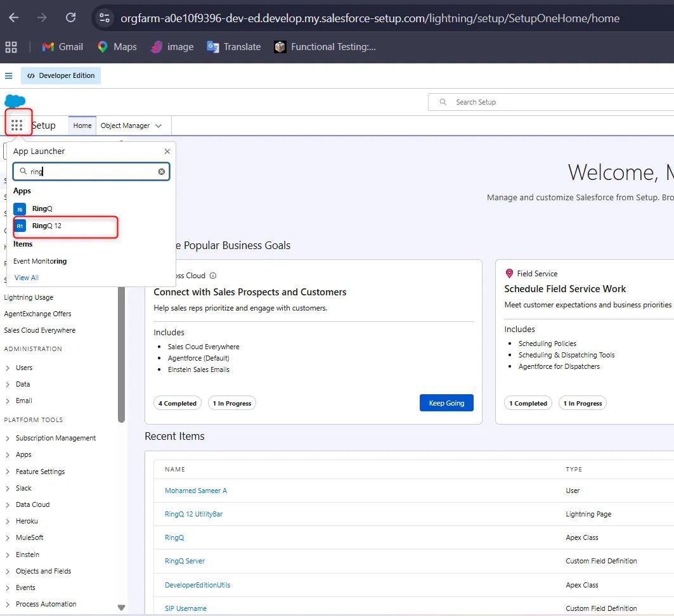Focus the Search Setup field
Image resolution: width=674 pixels, height=616 pixels.
coord(551,102)
